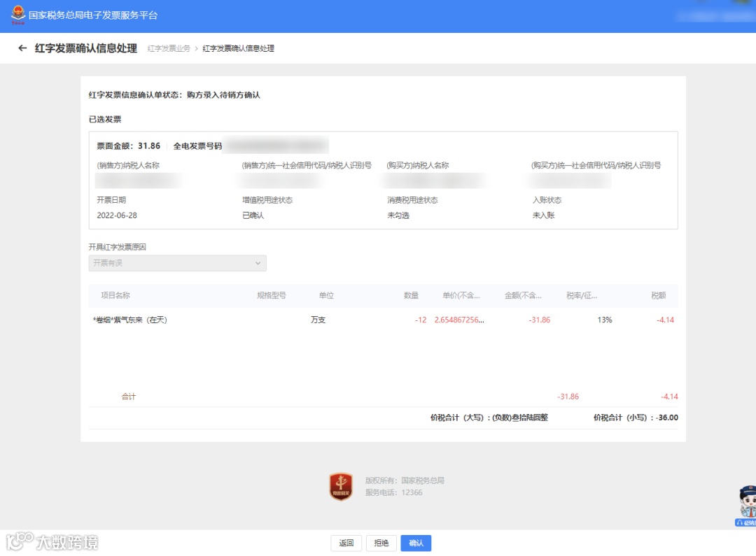This screenshot has height=556, width=756.
Task: Click the national tax emblem logo in header
Action: (17, 15)
